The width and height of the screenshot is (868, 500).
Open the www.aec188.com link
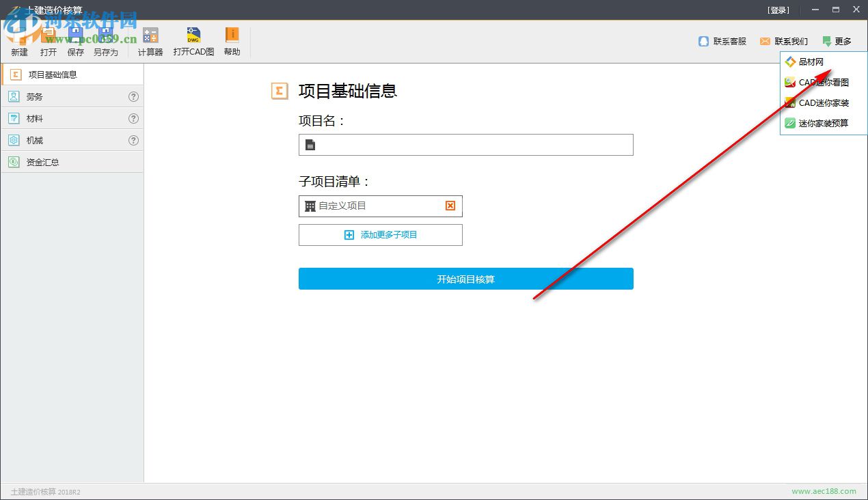(824, 491)
